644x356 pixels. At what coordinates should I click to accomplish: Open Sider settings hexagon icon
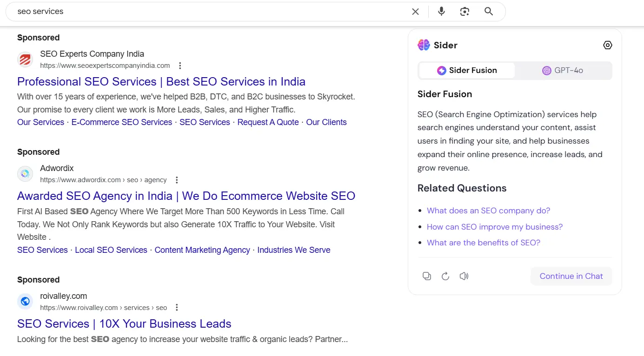607,45
